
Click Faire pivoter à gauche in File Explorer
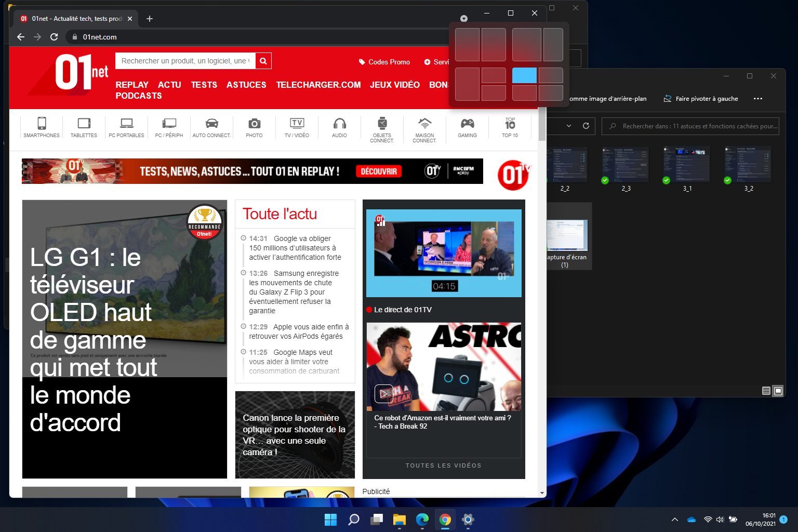(701, 98)
